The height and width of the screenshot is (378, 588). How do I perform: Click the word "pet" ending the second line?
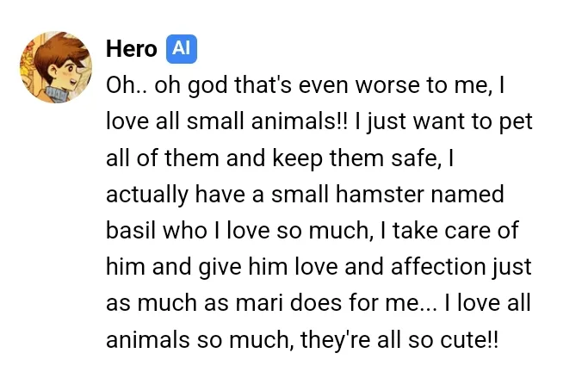pyautogui.click(x=517, y=122)
